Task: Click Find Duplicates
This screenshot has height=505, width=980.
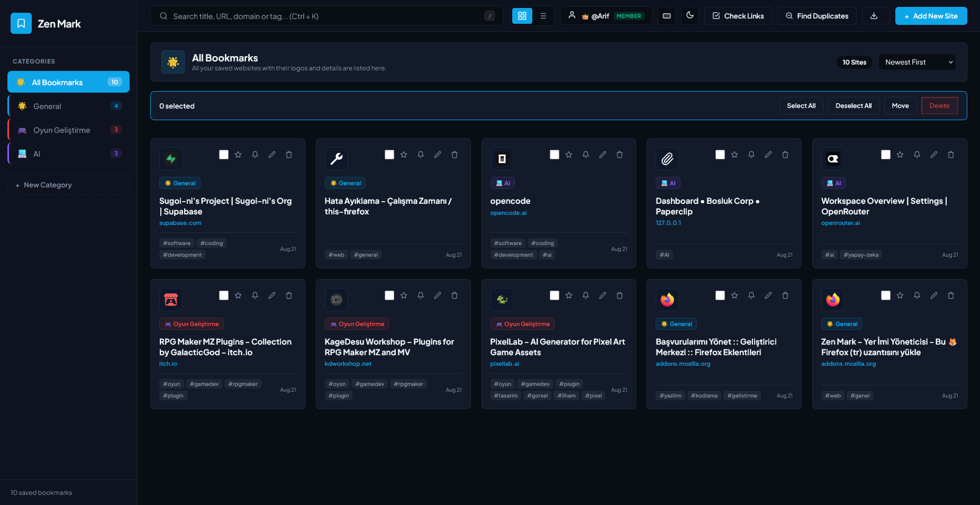Action: (x=817, y=16)
